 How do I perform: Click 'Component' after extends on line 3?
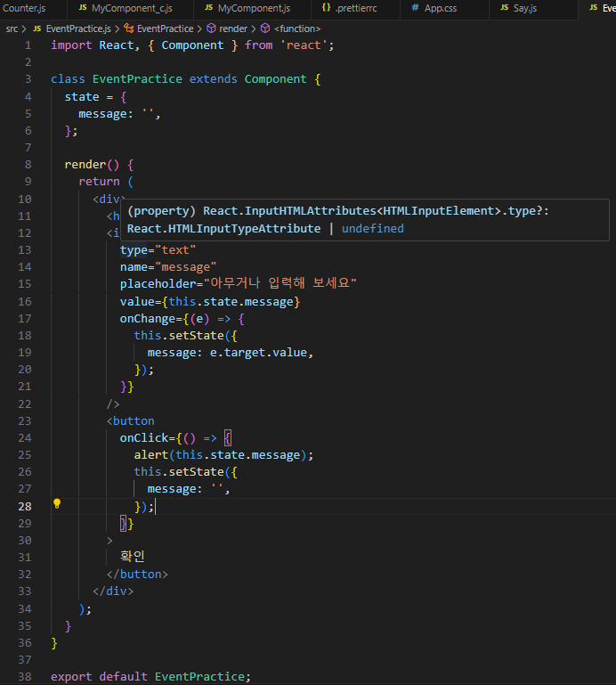(275, 79)
